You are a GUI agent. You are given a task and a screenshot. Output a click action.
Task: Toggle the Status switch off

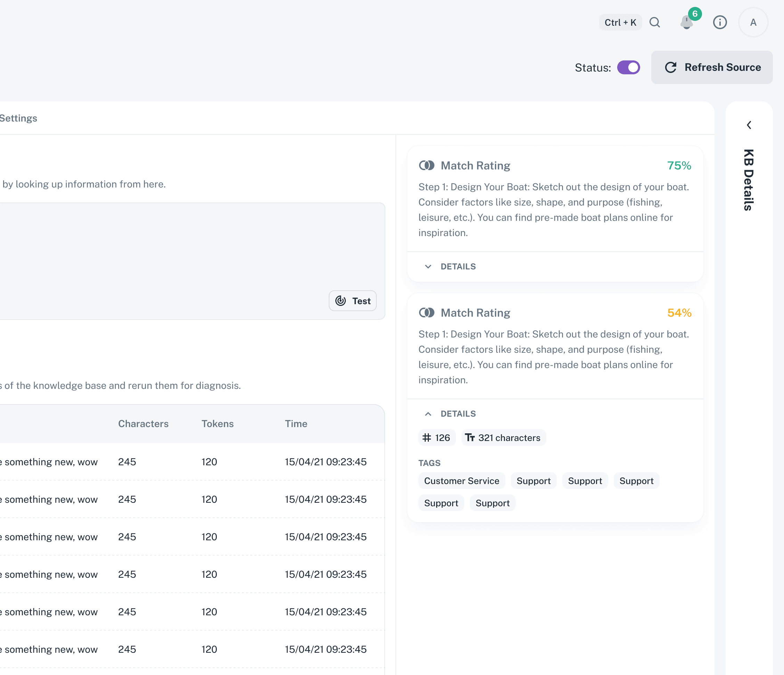[628, 67]
